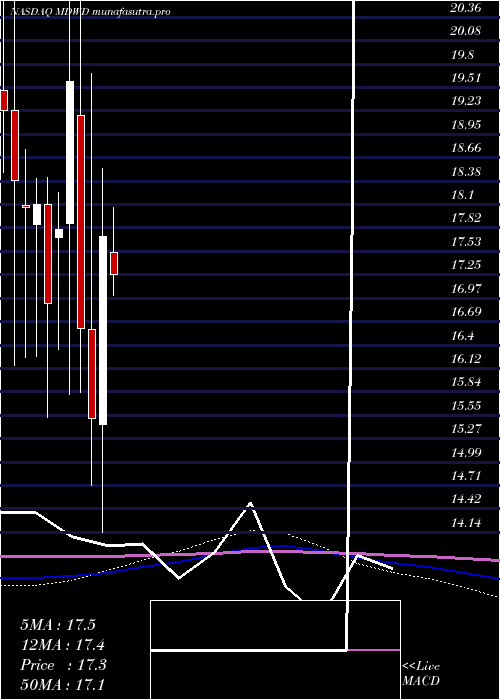Click the 16.12 price axis label
The height and width of the screenshot is (700, 500).
(466, 358)
